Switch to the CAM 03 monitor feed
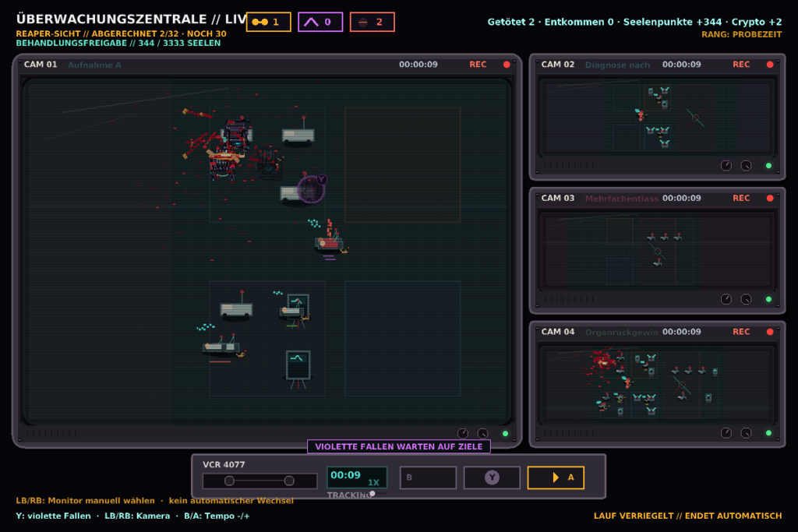 click(x=658, y=252)
